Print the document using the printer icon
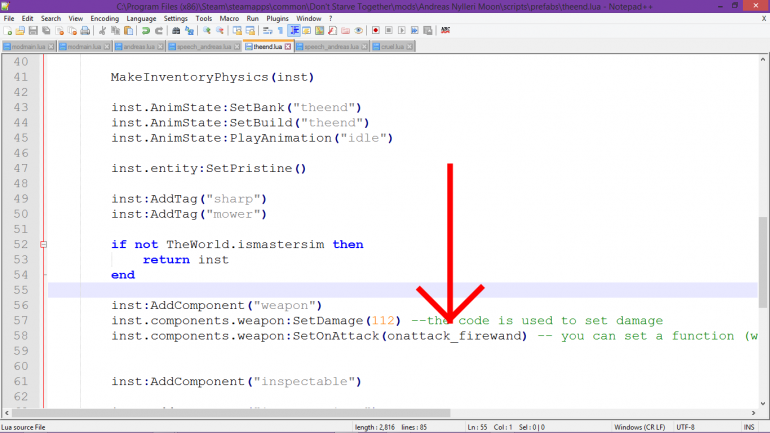The width and height of the screenshot is (770, 433). click(x=85, y=31)
